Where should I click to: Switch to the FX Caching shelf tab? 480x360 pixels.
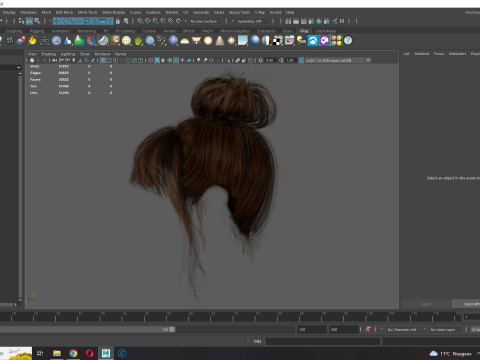tap(125, 31)
